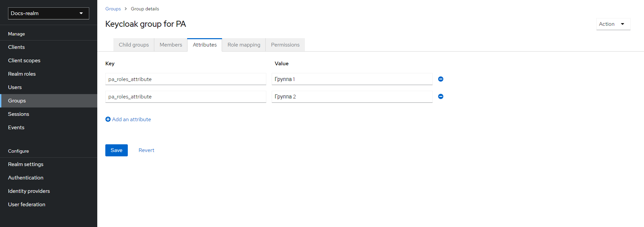
Task: Select the Role mapping tab
Action: pos(244,45)
